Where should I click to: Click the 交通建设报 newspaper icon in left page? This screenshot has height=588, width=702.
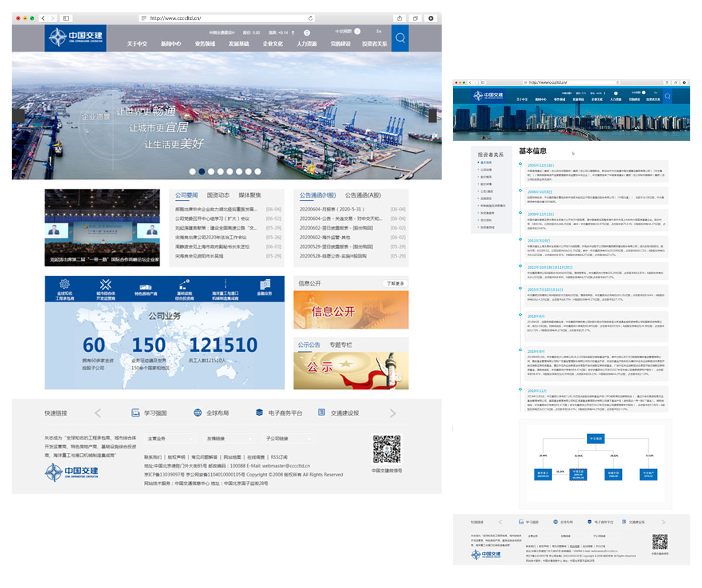[321, 412]
